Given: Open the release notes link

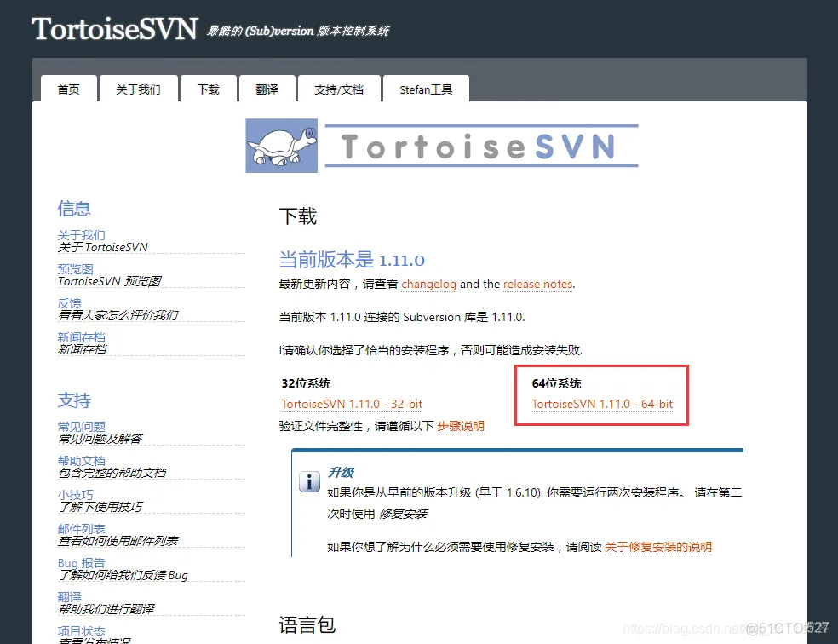Looking at the screenshot, I should tap(537, 284).
